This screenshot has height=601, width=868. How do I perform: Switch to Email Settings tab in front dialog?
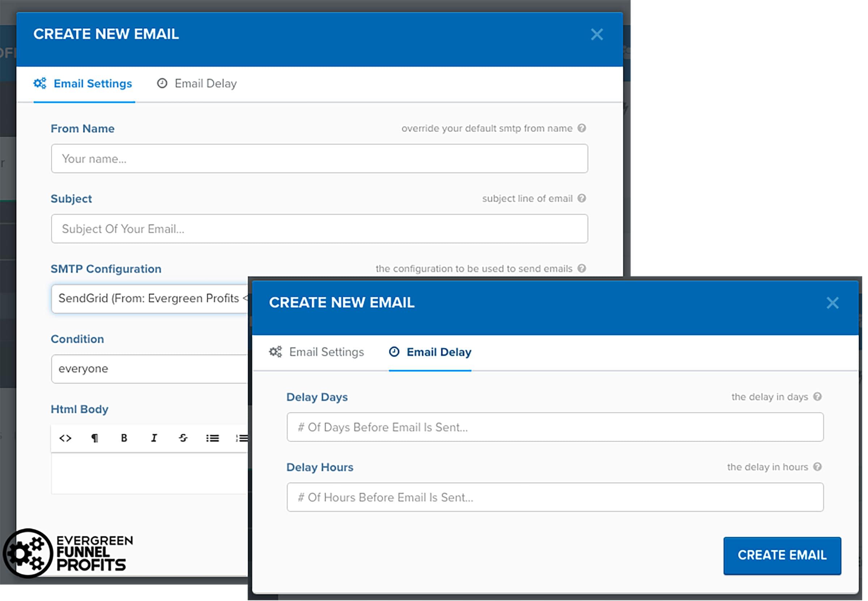point(317,352)
